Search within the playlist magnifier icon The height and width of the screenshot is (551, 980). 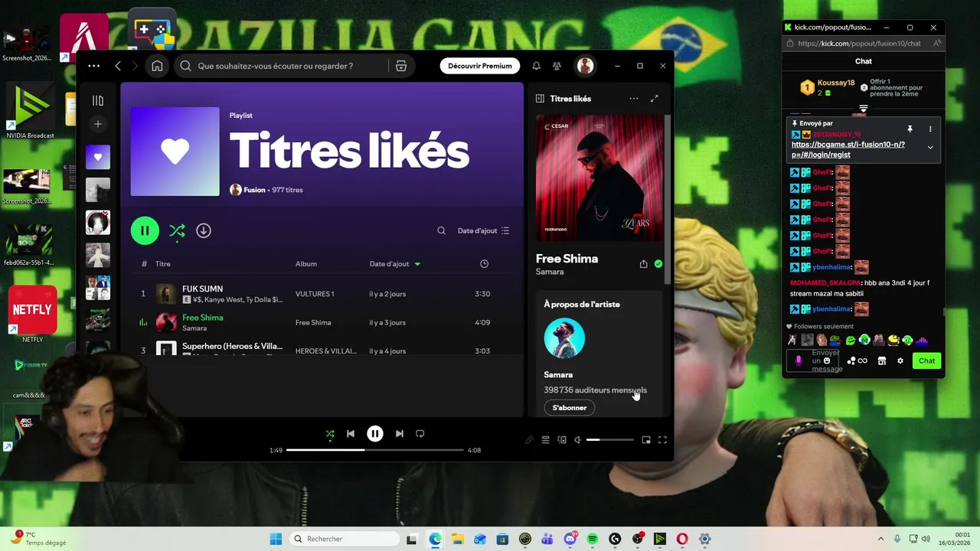point(441,230)
